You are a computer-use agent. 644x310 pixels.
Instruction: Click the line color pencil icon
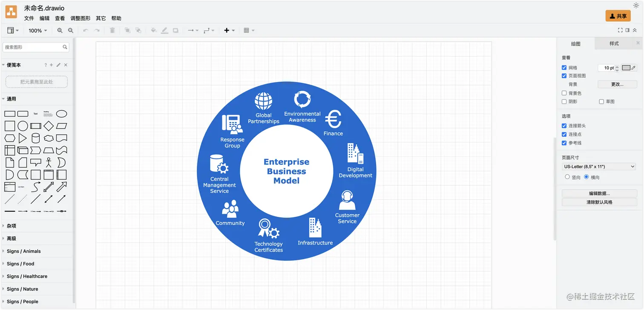click(x=164, y=31)
